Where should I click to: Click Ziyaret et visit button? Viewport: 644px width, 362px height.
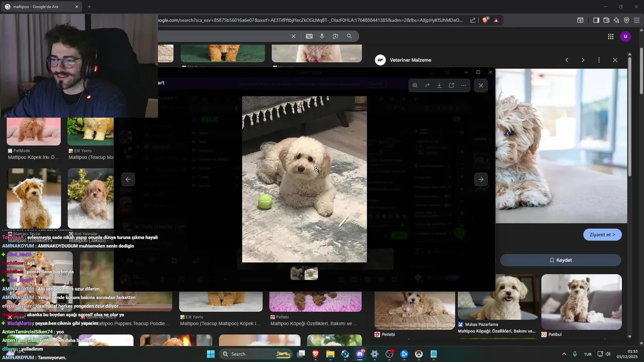tap(602, 235)
